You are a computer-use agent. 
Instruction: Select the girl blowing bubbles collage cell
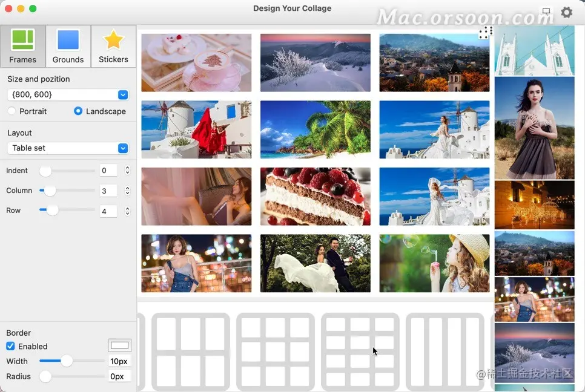[x=434, y=263]
